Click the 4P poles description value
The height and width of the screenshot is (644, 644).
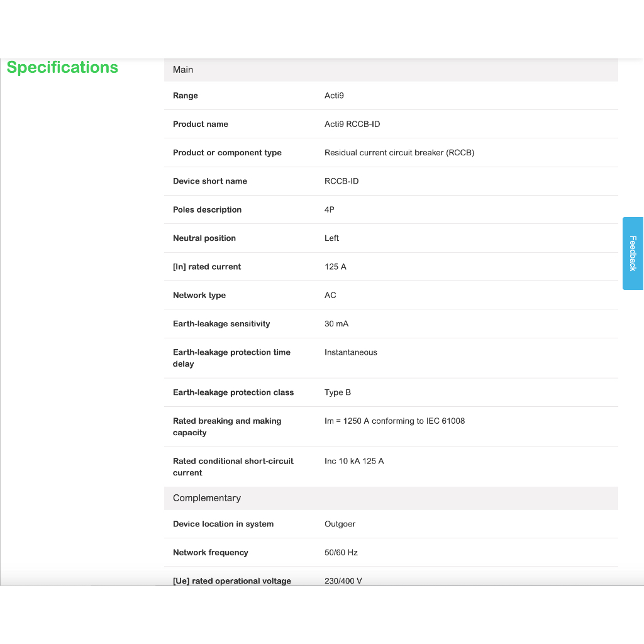click(x=330, y=209)
